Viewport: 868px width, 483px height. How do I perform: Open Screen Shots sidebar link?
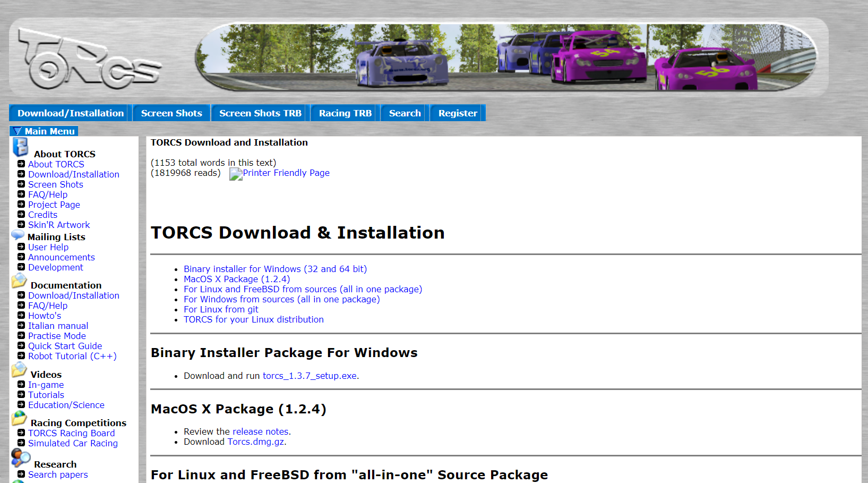coord(56,184)
